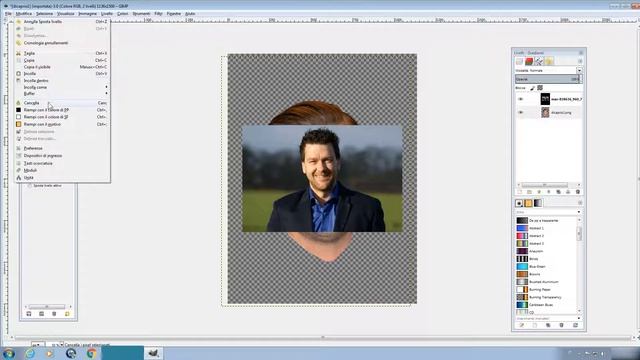Screen dimensions: 640x360
Task: Open the Immagine menu
Action: (87, 13)
